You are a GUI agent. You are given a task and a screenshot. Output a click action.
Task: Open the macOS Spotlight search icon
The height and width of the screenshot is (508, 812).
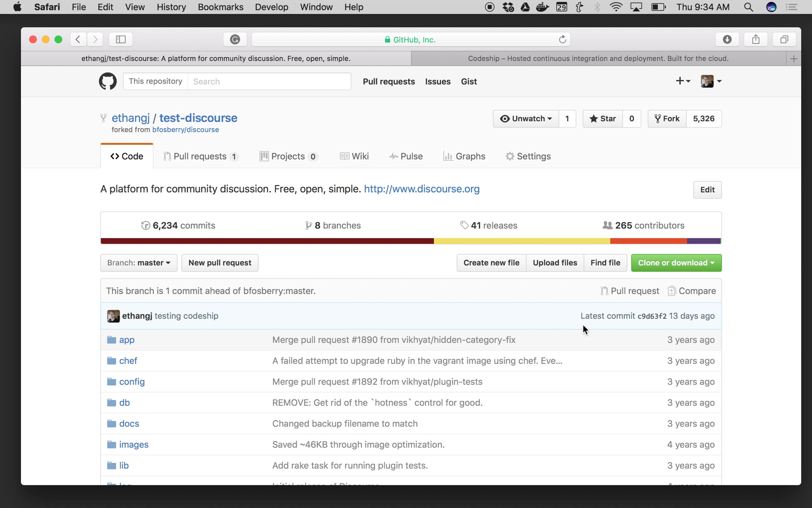(x=748, y=7)
